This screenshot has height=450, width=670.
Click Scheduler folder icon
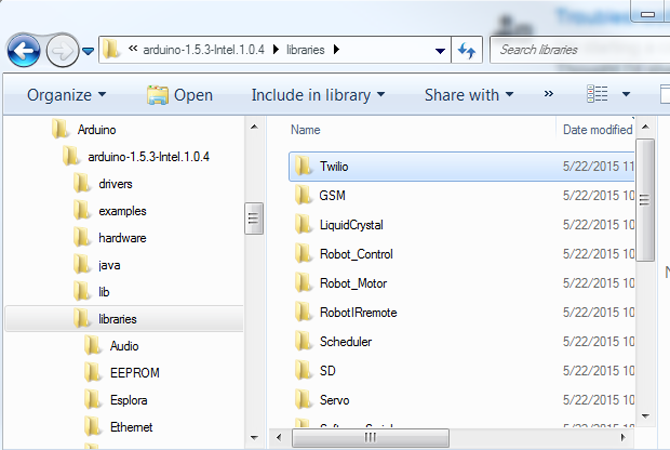[303, 341]
